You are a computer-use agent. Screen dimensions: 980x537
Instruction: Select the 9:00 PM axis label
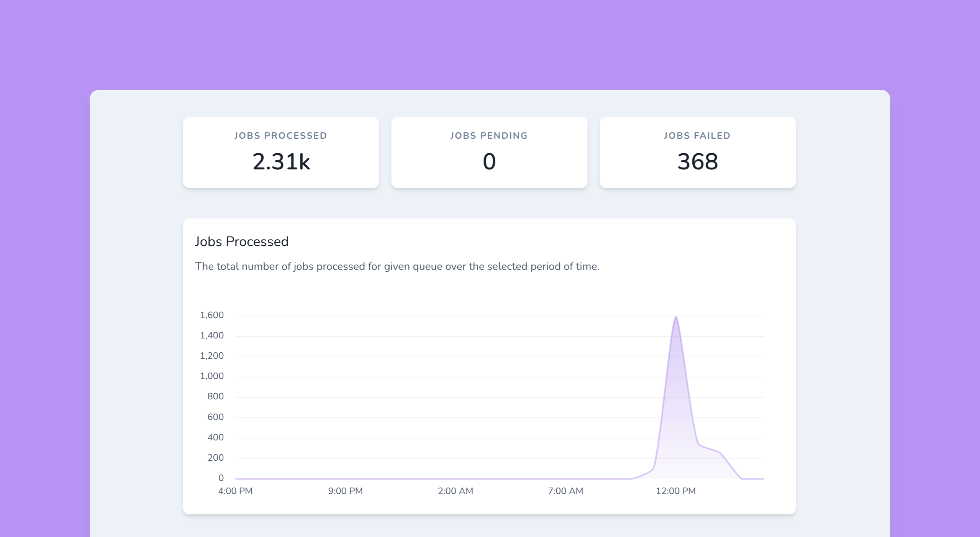point(345,491)
